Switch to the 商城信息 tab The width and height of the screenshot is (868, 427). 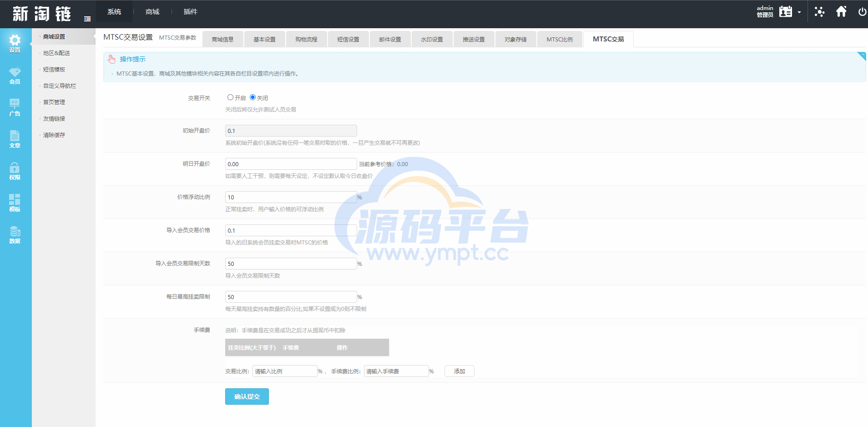(222, 40)
